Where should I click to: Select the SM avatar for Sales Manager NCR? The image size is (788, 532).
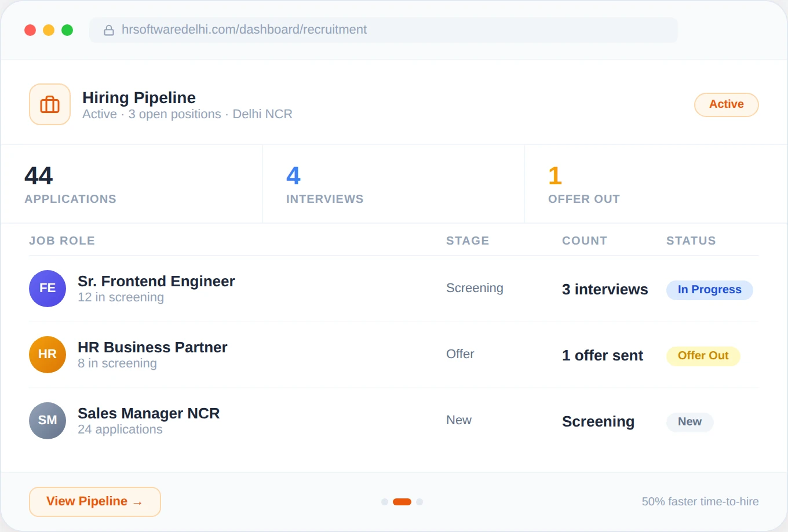pos(47,421)
